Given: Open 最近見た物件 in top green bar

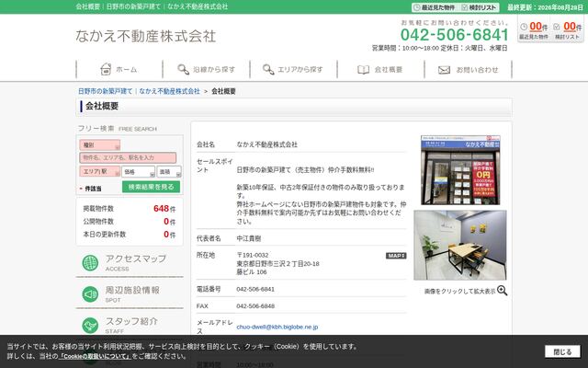Looking at the screenshot, I should 435,7.
